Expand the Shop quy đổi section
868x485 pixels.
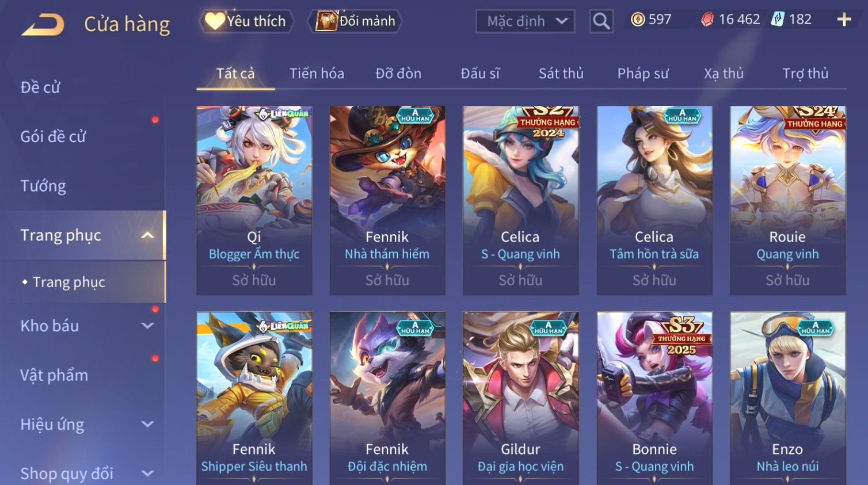click(x=147, y=473)
